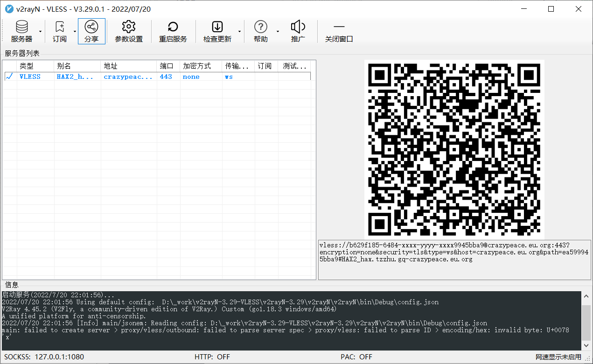Select encryption cell none
The height and width of the screenshot is (364, 593).
pyautogui.click(x=191, y=77)
